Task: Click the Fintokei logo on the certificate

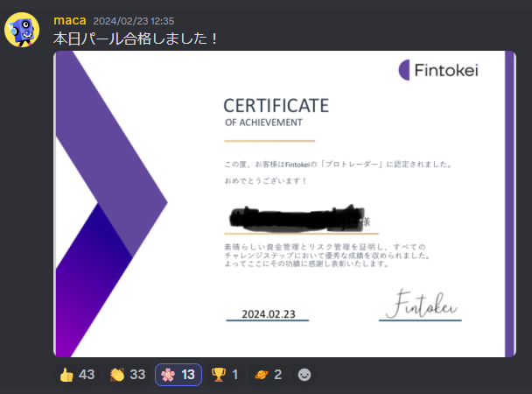Action: click(x=438, y=70)
